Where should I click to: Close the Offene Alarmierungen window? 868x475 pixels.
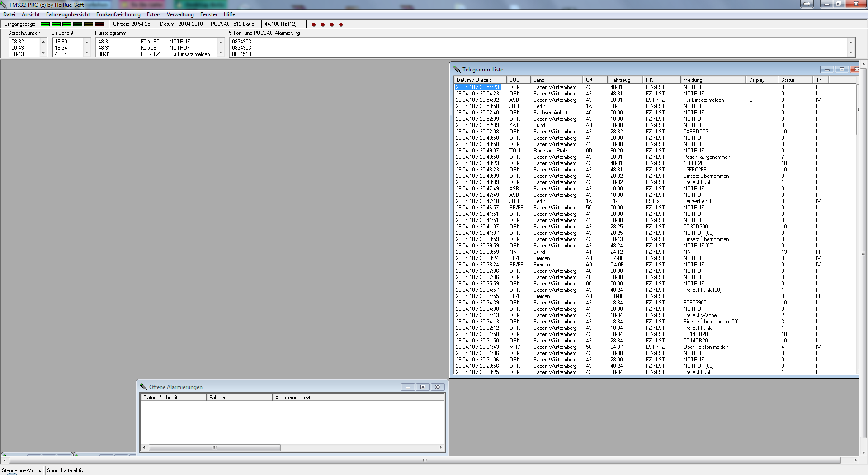pyautogui.click(x=438, y=387)
